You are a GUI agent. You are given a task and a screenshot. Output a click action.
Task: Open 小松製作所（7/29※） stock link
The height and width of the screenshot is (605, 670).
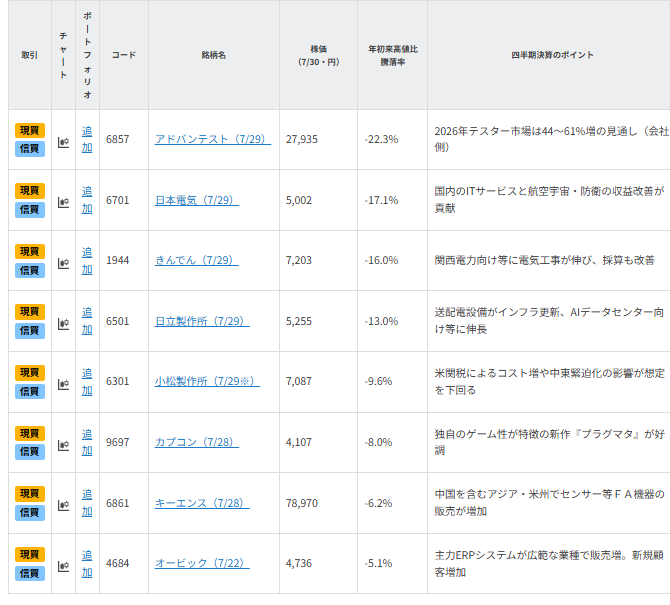pyautogui.click(x=207, y=381)
